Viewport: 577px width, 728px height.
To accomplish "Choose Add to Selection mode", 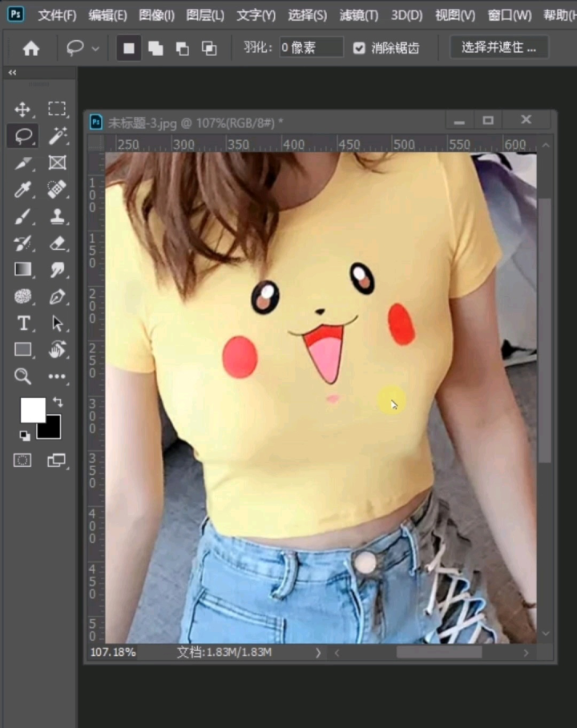I will point(155,48).
